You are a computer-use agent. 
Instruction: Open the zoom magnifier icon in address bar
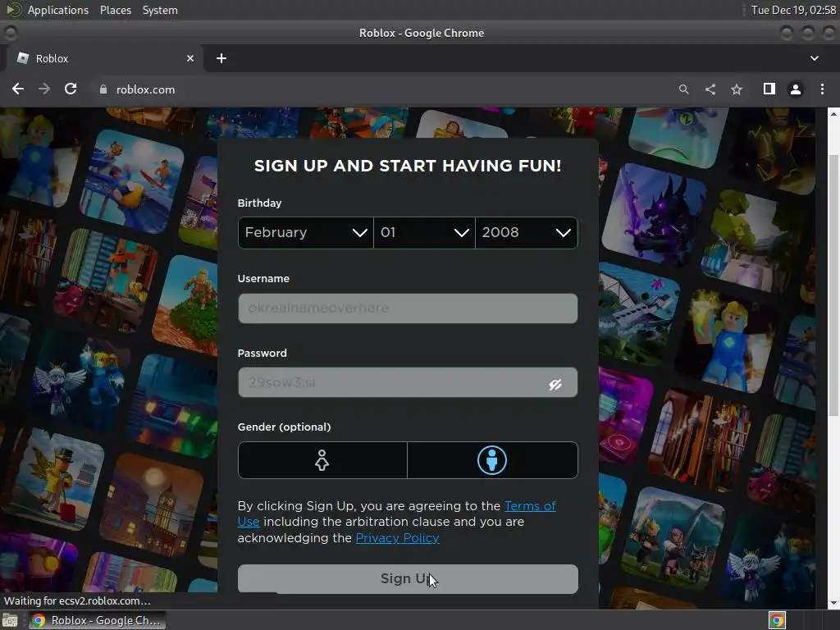click(683, 89)
